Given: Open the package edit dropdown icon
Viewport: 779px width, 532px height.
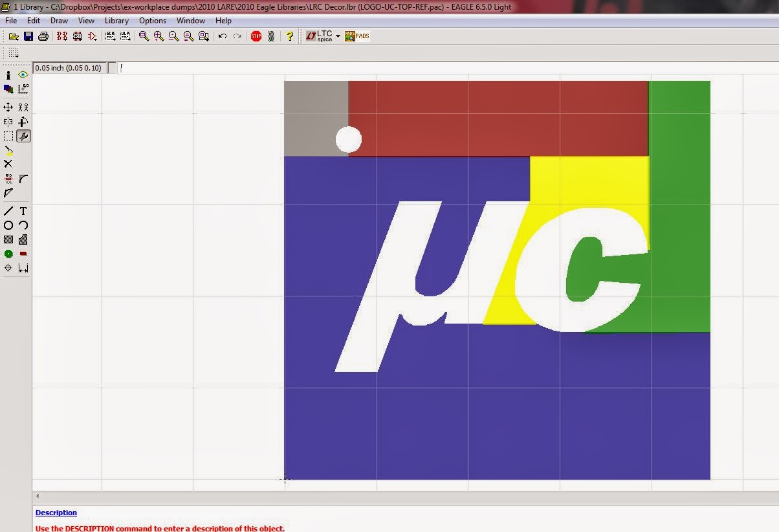Looking at the screenshot, I should pos(78,36).
